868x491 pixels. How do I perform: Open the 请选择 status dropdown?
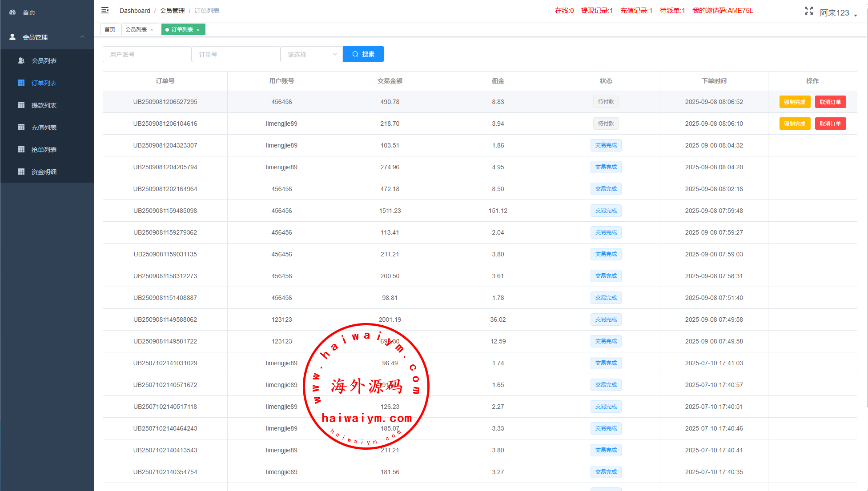click(x=311, y=54)
